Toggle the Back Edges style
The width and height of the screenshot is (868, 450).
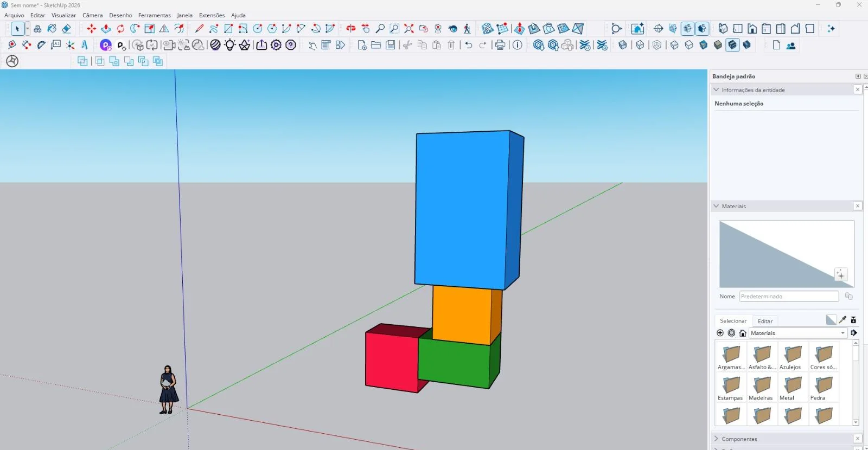tap(640, 45)
